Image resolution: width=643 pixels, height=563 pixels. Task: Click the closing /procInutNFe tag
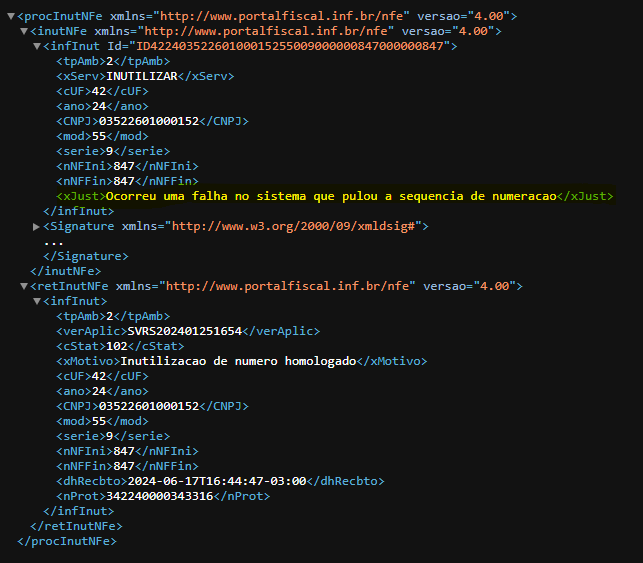[67, 541]
